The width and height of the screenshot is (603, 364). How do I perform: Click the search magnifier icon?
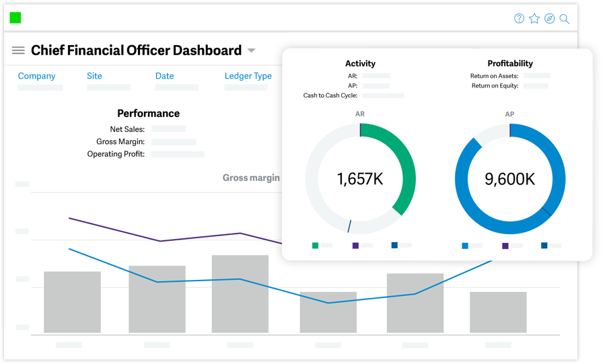[564, 19]
